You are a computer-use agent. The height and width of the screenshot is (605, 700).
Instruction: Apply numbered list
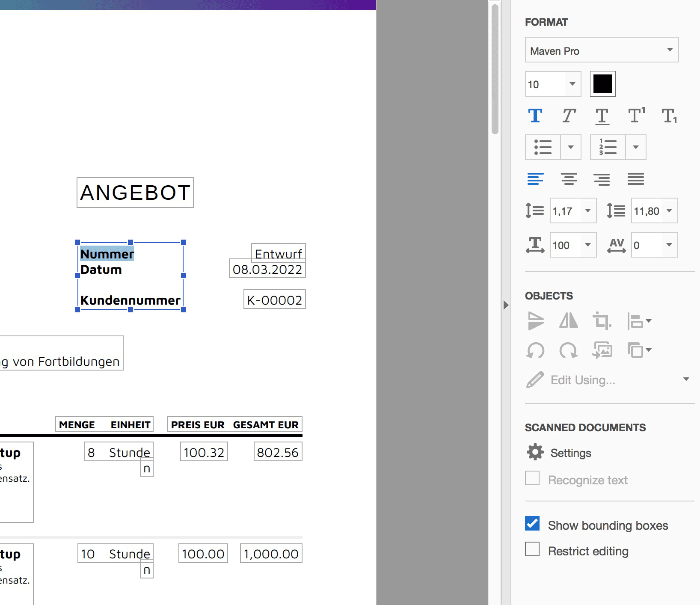pos(608,147)
